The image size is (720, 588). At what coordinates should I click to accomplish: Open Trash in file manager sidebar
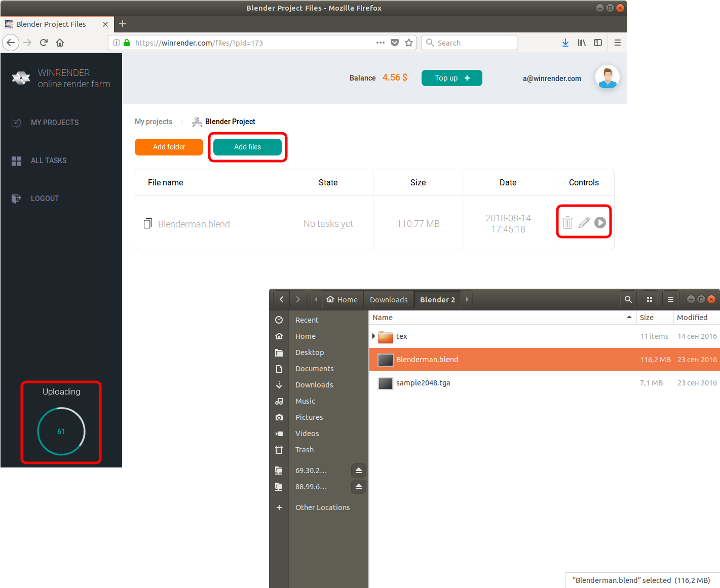point(305,450)
